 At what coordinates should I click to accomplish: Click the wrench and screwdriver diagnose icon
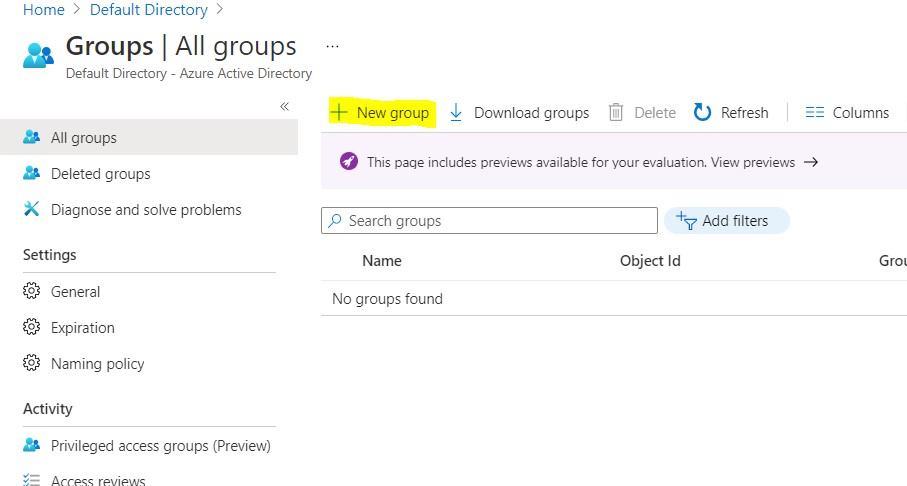click(x=31, y=209)
